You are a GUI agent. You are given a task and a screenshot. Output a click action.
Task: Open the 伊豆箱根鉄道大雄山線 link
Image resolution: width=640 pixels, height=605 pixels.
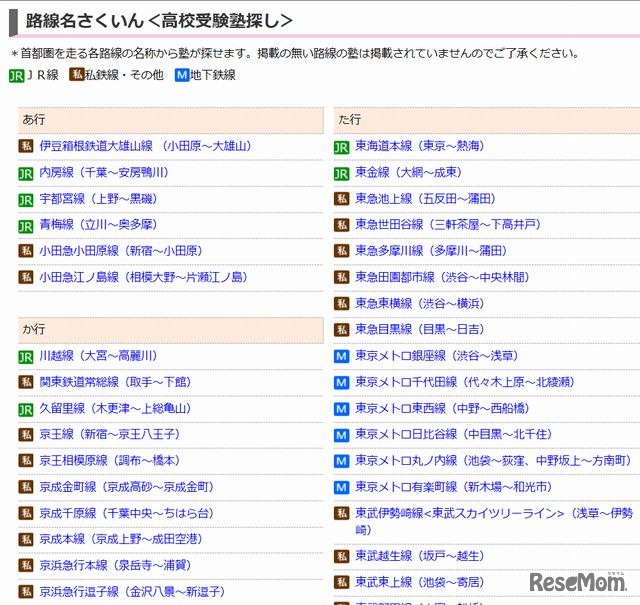click(x=145, y=146)
